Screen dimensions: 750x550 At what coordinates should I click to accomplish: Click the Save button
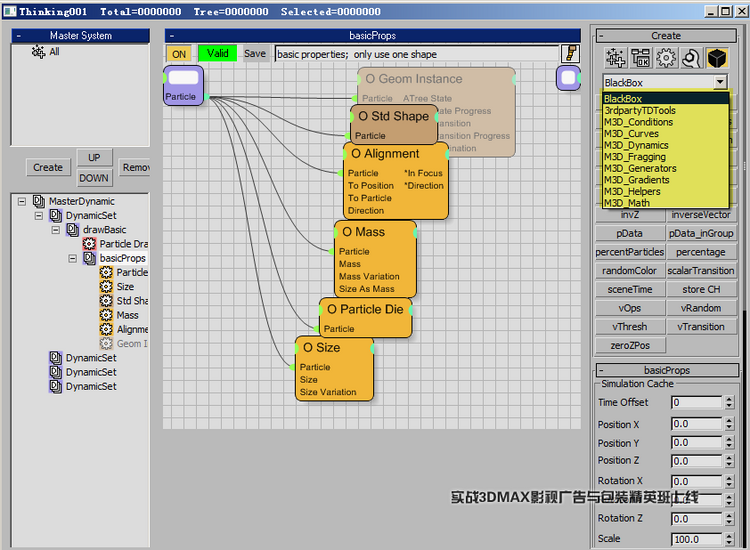[x=254, y=54]
